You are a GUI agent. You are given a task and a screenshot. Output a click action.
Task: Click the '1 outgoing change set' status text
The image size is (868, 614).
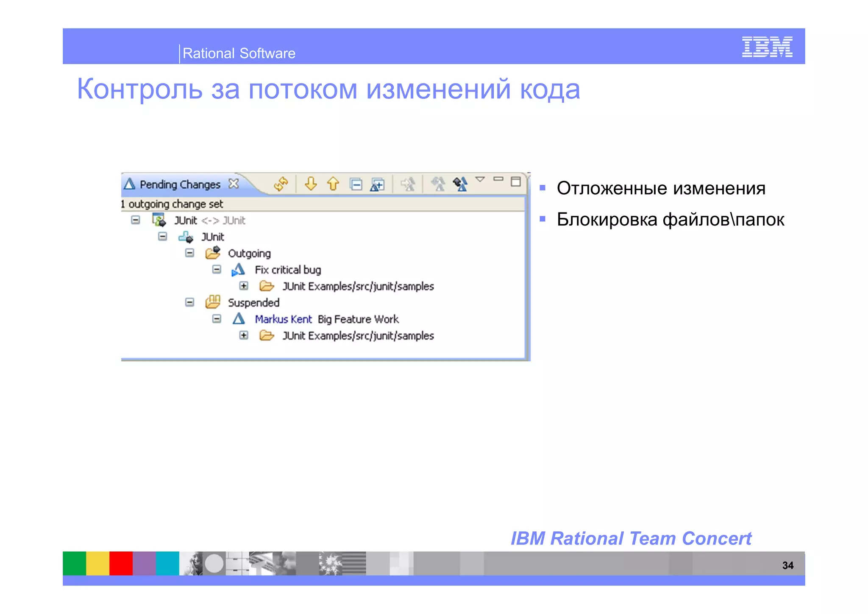tap(172, 204)
